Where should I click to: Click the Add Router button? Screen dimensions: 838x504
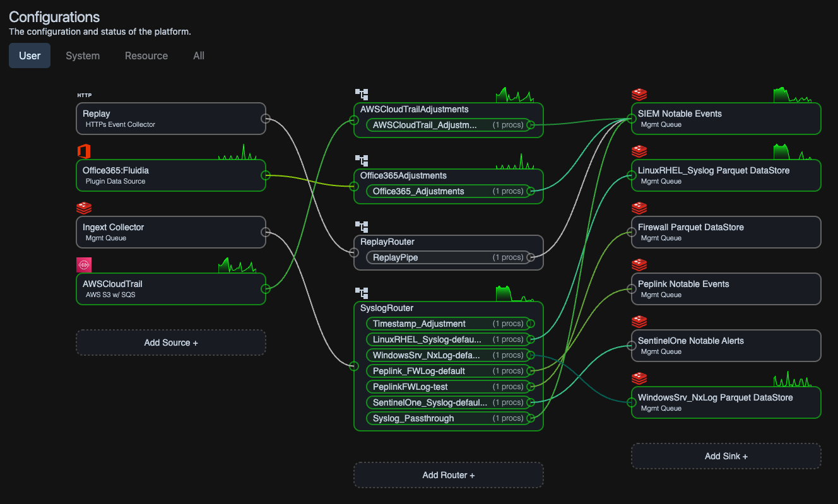pyautogui.click(x=448, y=475)
